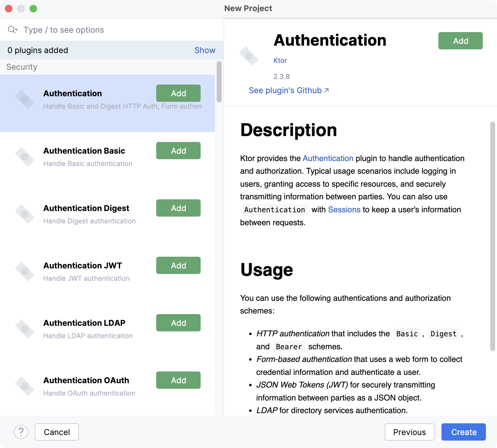Go back with the Previous button
The height and width of the screenshot is (448, 497).
(x=409, y=432)
